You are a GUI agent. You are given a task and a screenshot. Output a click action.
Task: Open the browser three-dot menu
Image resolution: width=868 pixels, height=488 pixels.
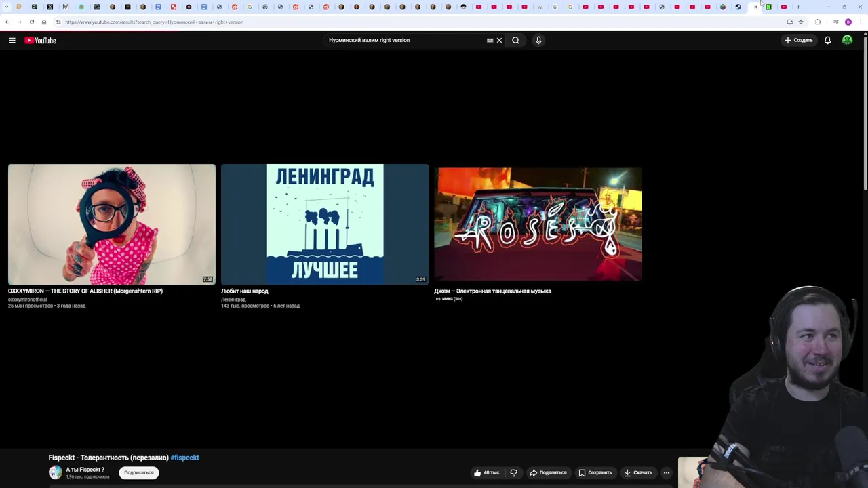(860, 22)
